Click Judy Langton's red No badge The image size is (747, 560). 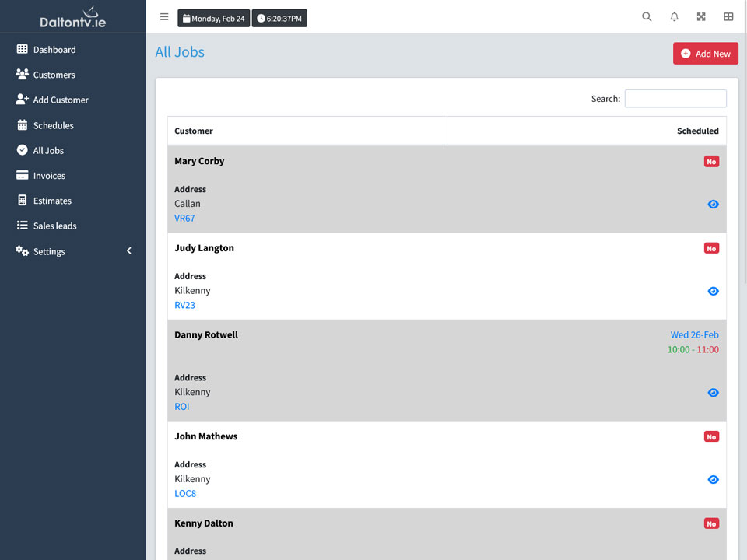[x=711, y=248]
